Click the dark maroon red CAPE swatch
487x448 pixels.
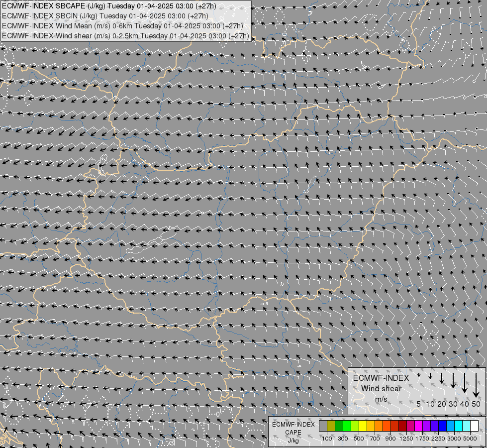[x=403, y=426]
